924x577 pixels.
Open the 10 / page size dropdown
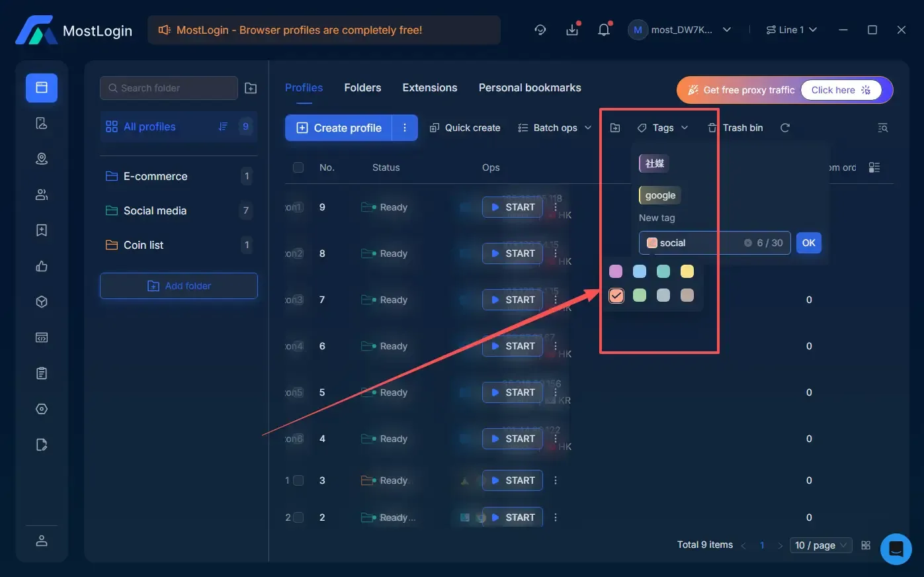click(820, 545)
